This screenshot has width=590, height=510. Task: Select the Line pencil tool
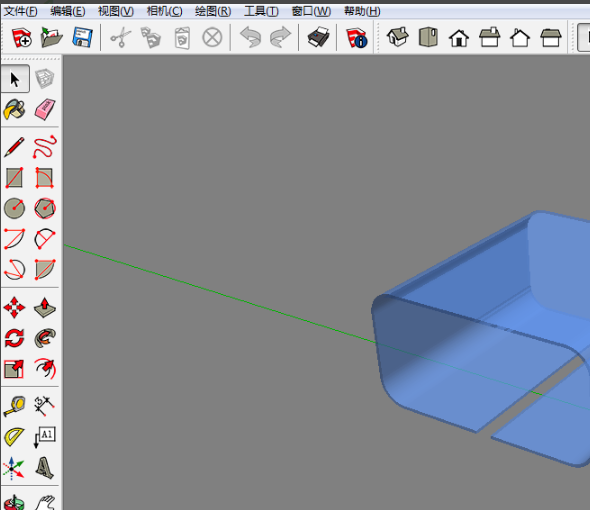(14, 147)
